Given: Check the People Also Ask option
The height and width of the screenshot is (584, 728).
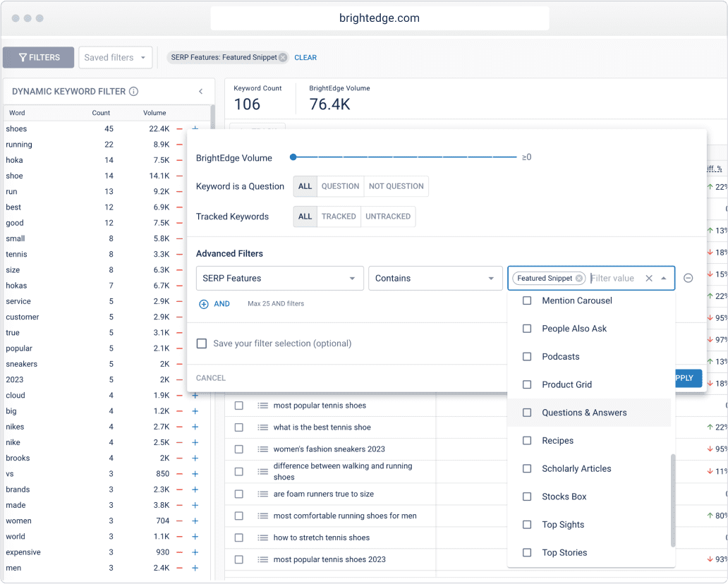Looking at the screenshot, I should (x=527, y=329).
